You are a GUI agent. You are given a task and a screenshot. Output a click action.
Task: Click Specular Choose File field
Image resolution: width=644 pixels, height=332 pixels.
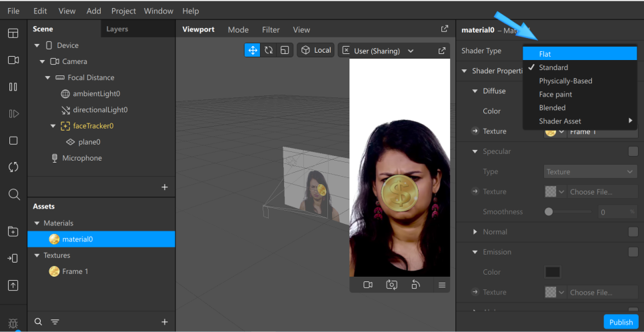603,191
